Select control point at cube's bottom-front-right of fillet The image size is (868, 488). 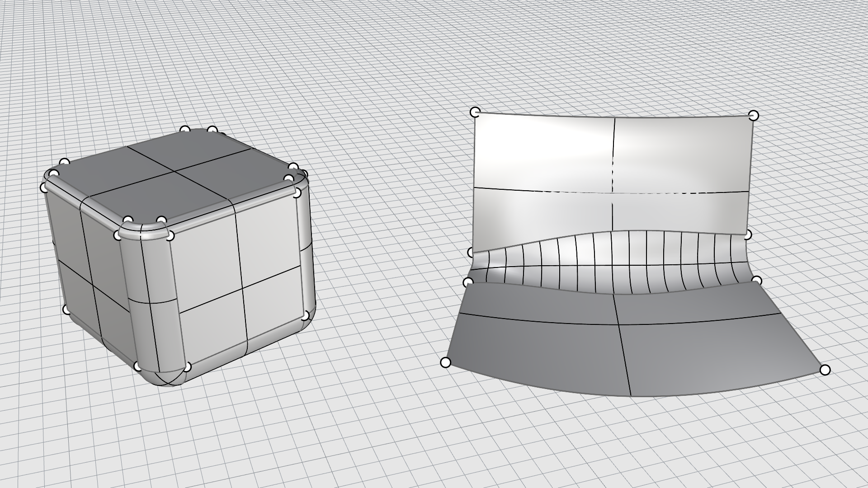[187, 367]
